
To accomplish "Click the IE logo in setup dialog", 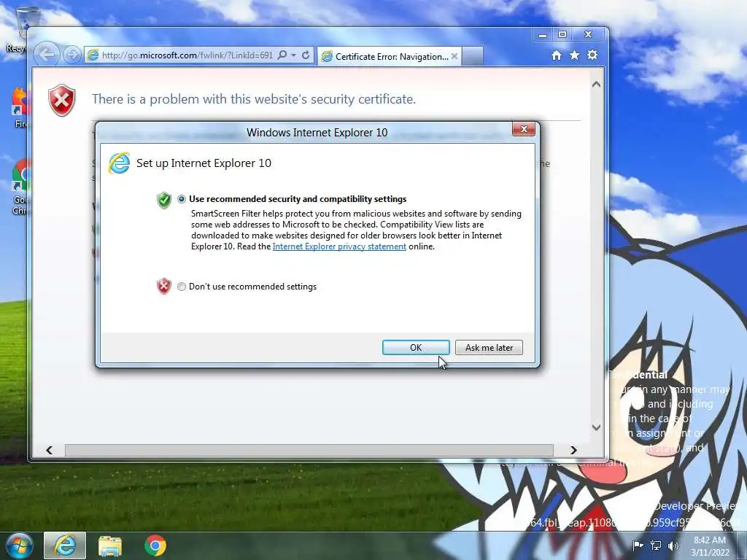I will coord(119,163).
